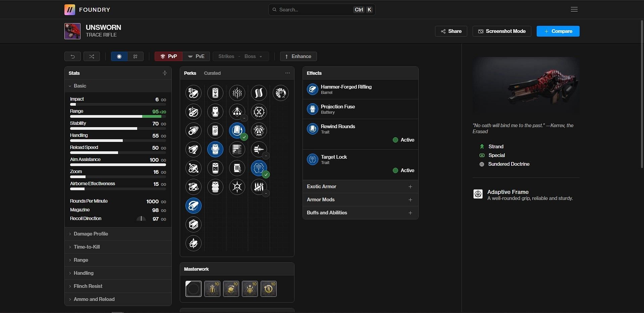
Task: Click the Projection Fuse effect row
Action: click(361, 109)
